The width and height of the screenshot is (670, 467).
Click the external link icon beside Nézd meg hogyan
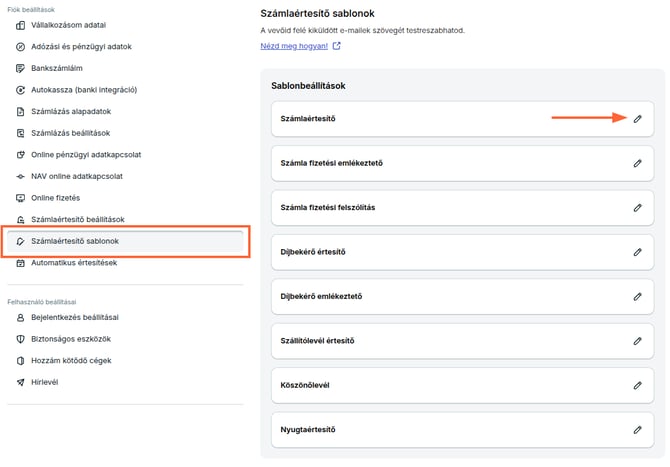(x=337, y=46)
